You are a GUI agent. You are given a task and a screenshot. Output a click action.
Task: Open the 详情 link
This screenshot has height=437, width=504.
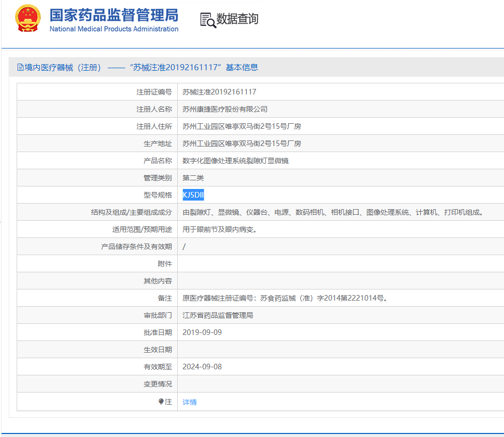190,402
